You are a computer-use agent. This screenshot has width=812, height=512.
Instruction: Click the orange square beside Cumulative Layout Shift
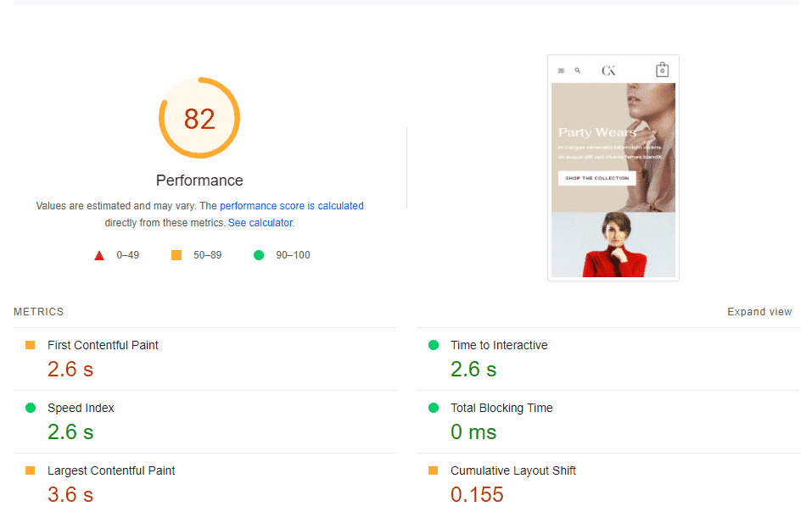(434, 470)
